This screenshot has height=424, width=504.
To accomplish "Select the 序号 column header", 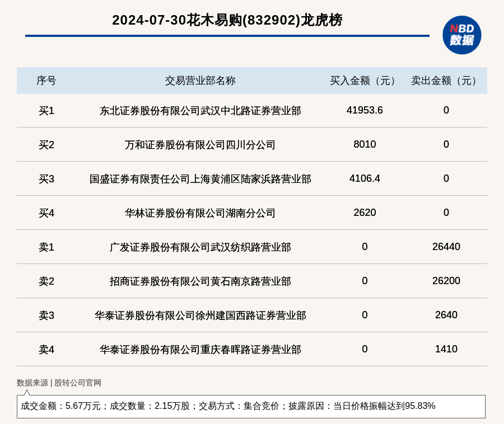I will [46, 81].
